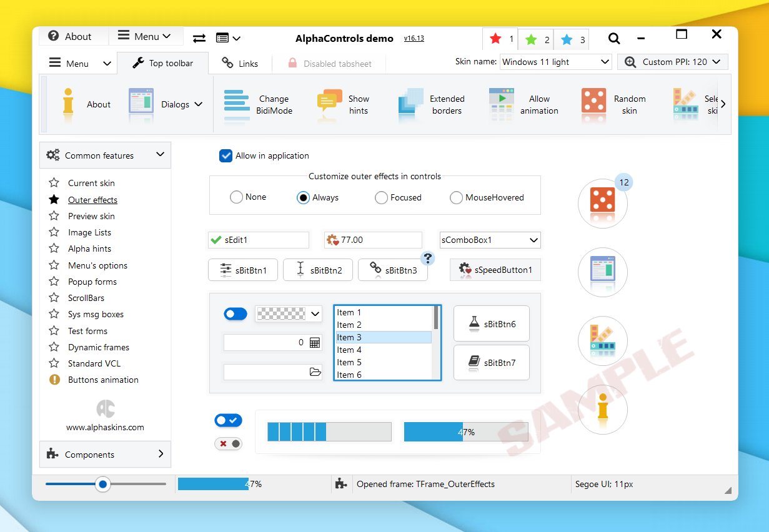Click the sBitBtn7 button
The width and height of the screenshot is (769, 532).
coord(492,362)
